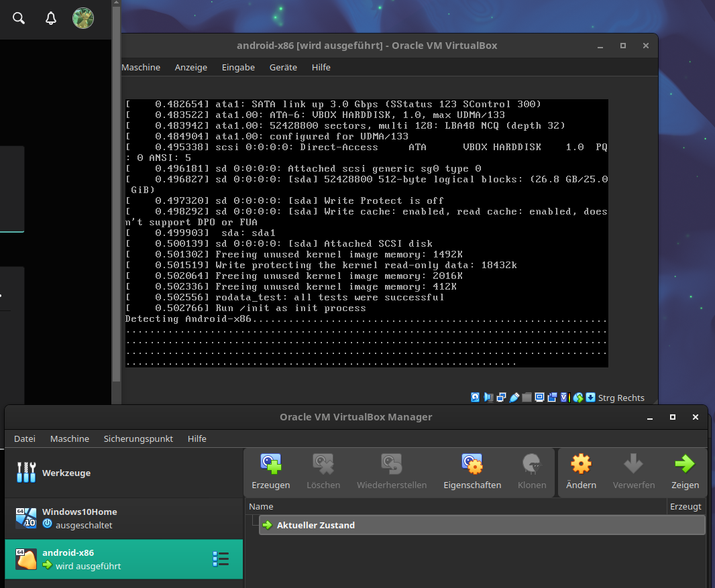Screen dimensions: 715x588
Task: Click the Ändern button
Action: pos(581,470)
